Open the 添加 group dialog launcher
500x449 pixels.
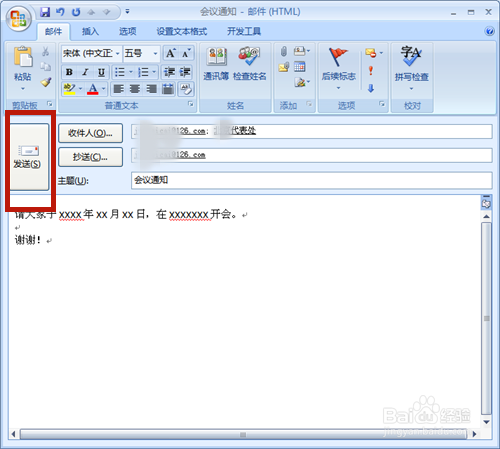click(309, 104)
